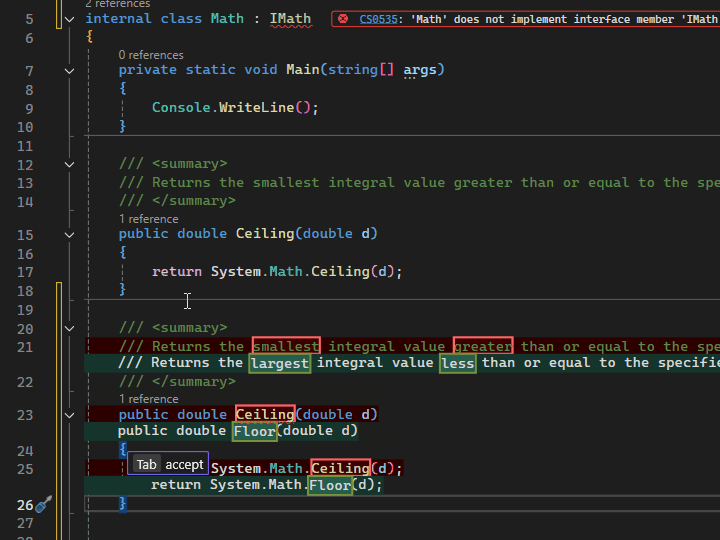Collapse the Main method at line 7
The width and height of the screenshot is (720, 540).
click(x=69, y=71)
